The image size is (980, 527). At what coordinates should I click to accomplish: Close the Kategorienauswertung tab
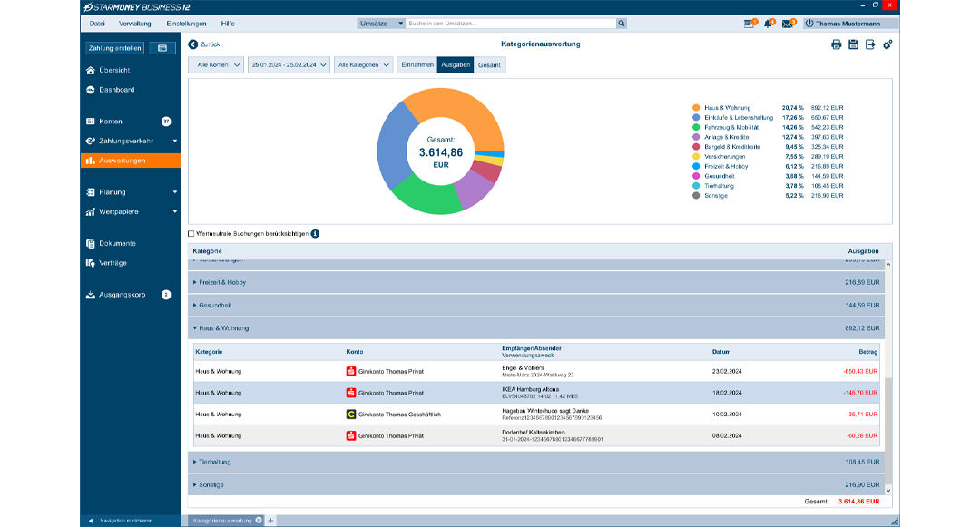tap(259, 521)
